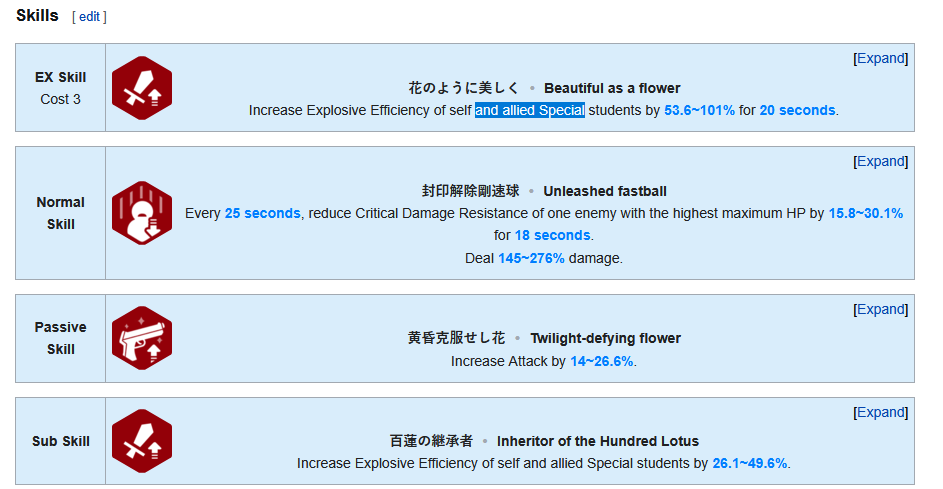Click the '14~26.6%' attack increase value
943x489 pixels.
point(602,361)
